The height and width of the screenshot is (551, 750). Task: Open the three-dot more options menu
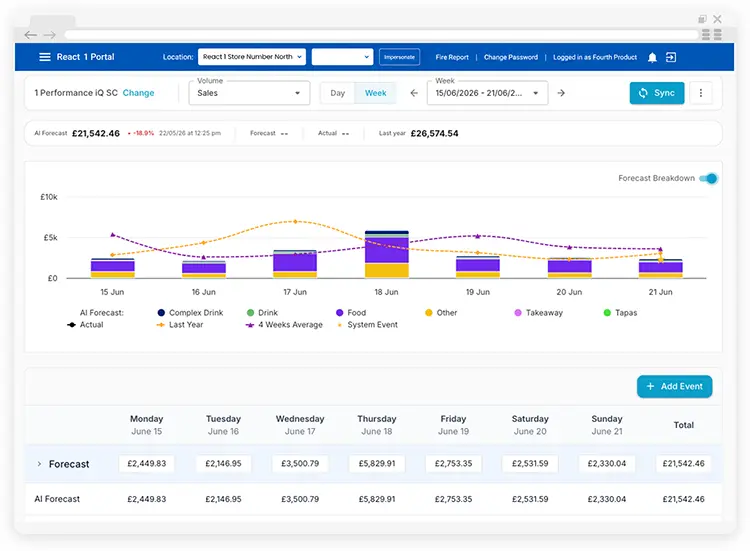pyautogui.click(x=701, y=93)
